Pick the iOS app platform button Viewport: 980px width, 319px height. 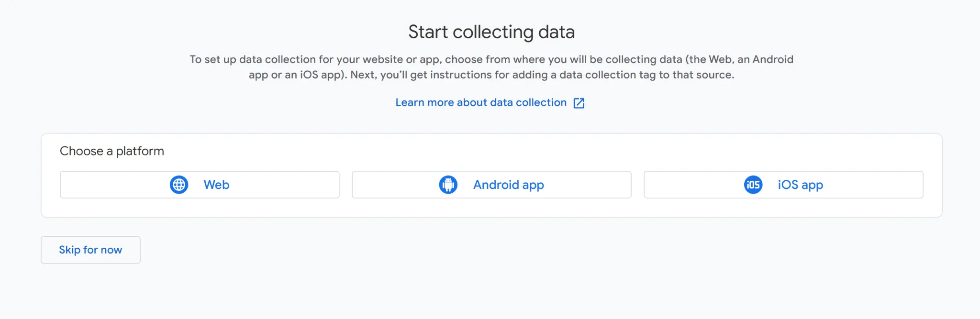coord(783,185)
